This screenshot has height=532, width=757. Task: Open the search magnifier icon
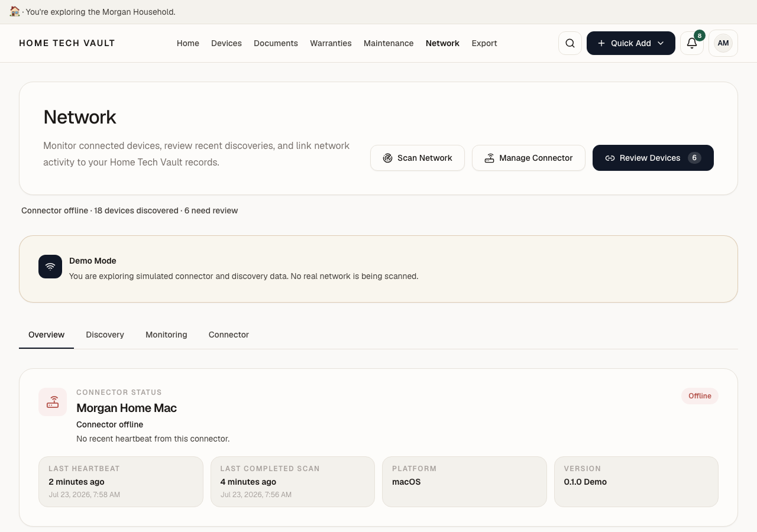pos(570,43)
